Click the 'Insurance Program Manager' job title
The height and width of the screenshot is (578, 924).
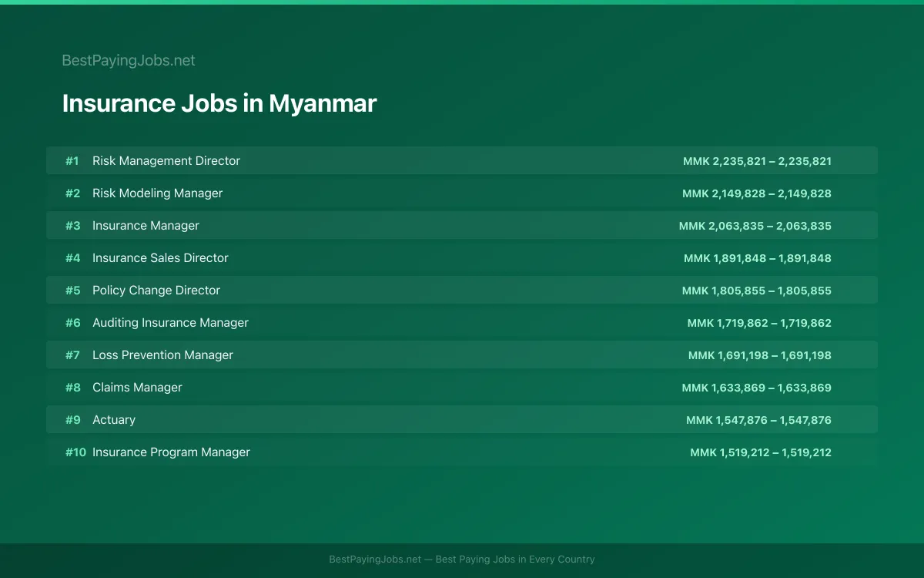tap(171, 452)
